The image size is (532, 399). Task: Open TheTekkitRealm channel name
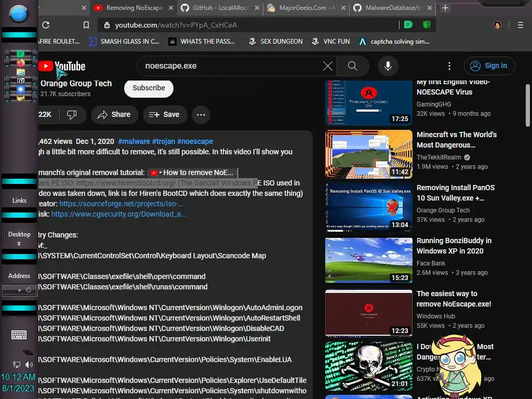[x=438, y=157]
